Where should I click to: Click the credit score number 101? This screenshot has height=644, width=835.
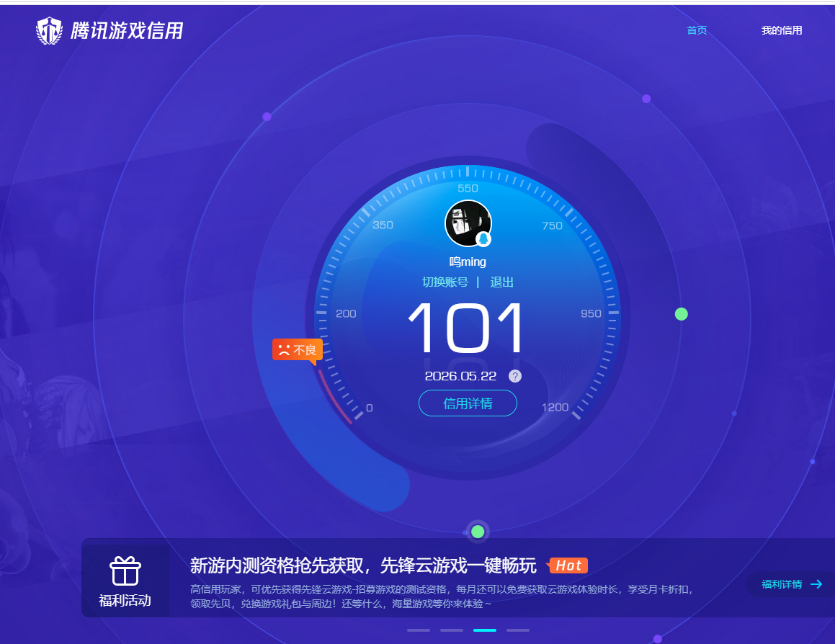click(x=465, y=327)
